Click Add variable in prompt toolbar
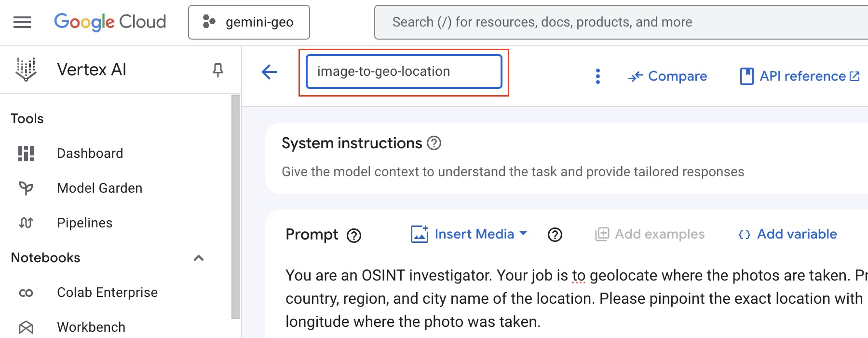This screenshot has height=338, width=868. pos(788,234)
